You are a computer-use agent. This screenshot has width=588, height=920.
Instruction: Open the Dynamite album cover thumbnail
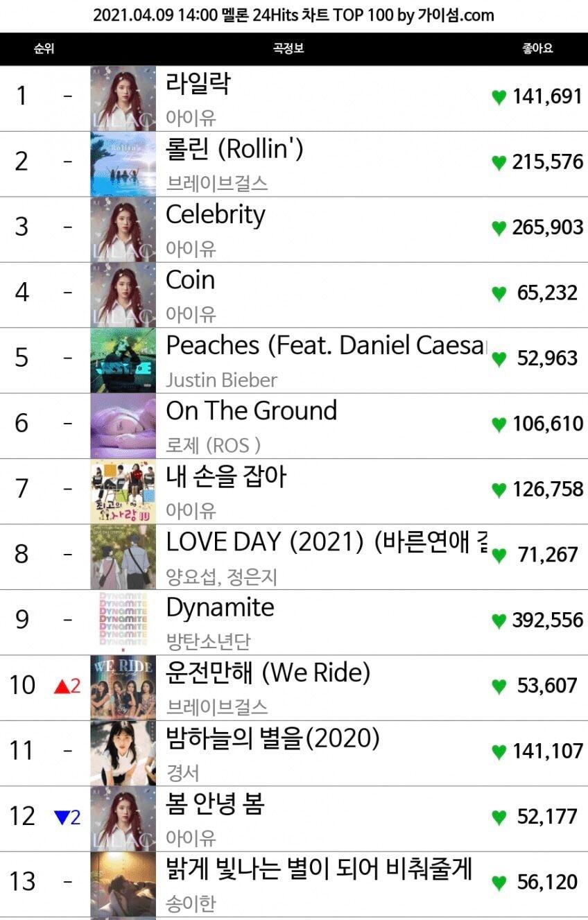123,622
